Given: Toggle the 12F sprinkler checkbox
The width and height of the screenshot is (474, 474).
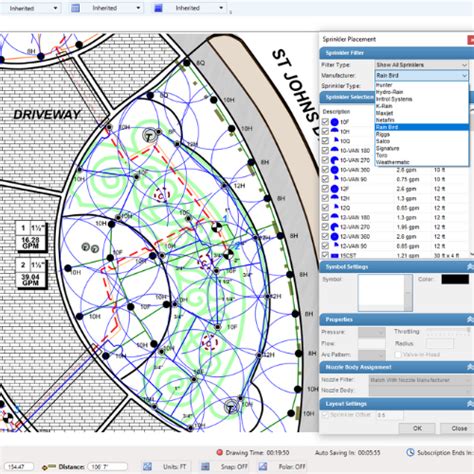Looking at the screenshot, I should tap(325, 189).
